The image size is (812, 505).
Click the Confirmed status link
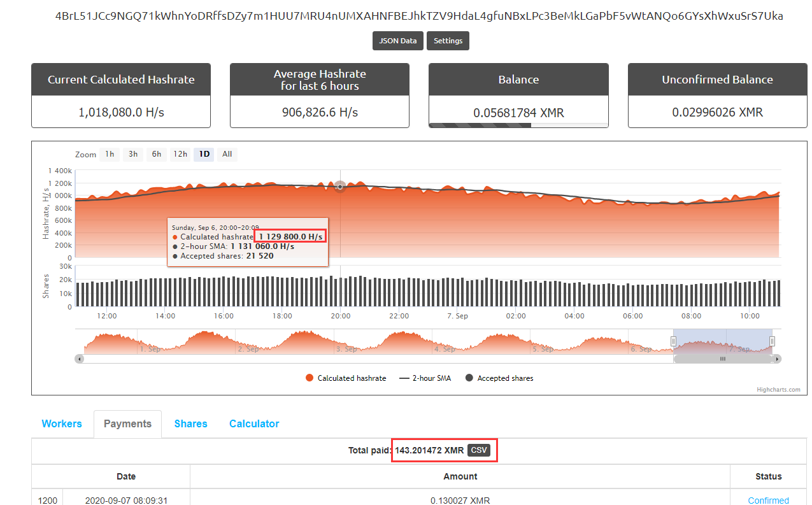pos(768,501)
